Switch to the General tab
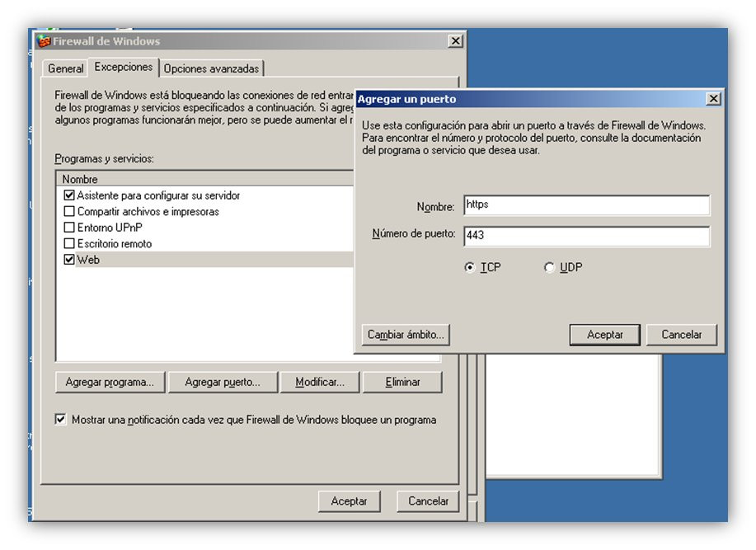Image resolution: width=756 pixels, height=550 pixels. click(x=66, y=68)
